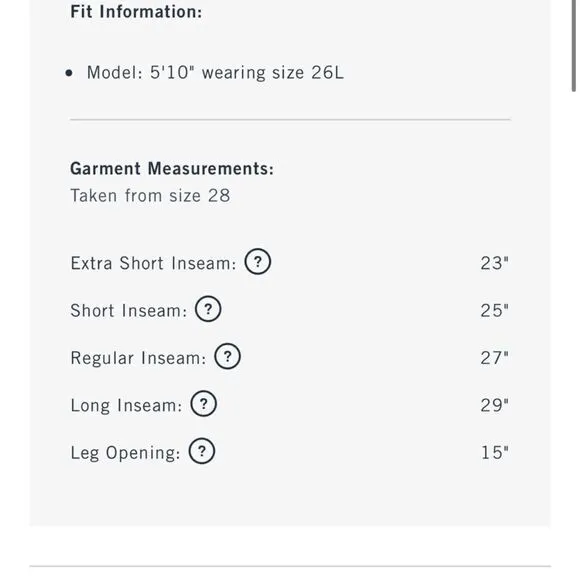Click the 27" regular inseam value
The image size is (580, 580).
click(495, 358)
